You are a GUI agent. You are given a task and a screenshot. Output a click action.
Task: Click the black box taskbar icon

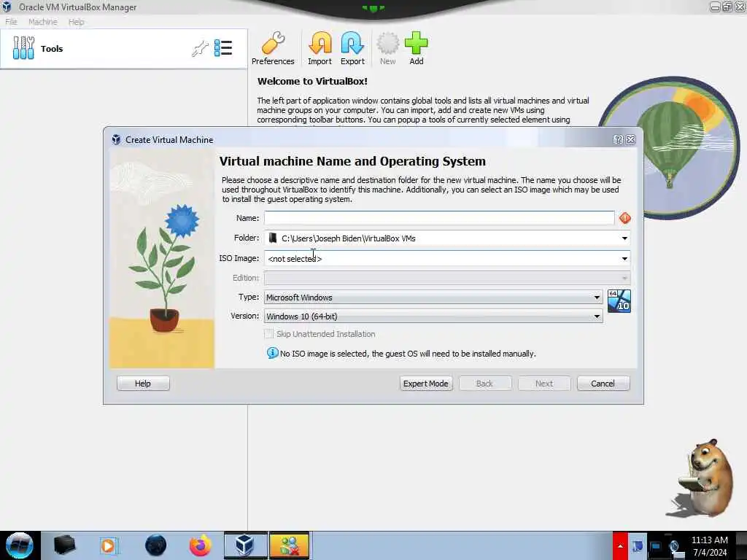point(64,545)
